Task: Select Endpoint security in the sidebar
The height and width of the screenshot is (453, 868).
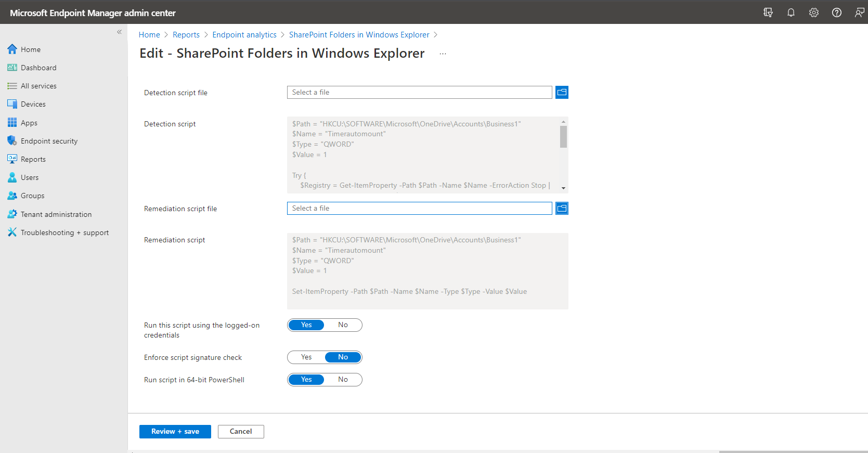Action: 49,141
